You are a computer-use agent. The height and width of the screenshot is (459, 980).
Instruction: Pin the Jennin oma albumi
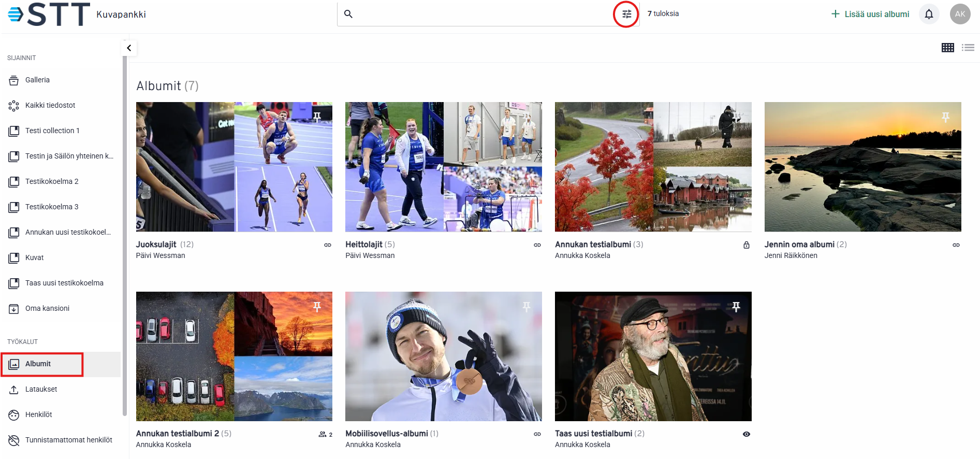[945, 118]
